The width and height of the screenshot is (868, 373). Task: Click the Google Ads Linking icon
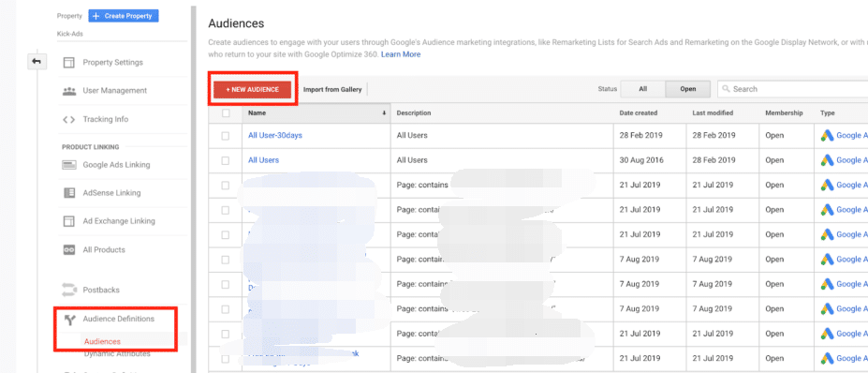(x=68, y=165)
